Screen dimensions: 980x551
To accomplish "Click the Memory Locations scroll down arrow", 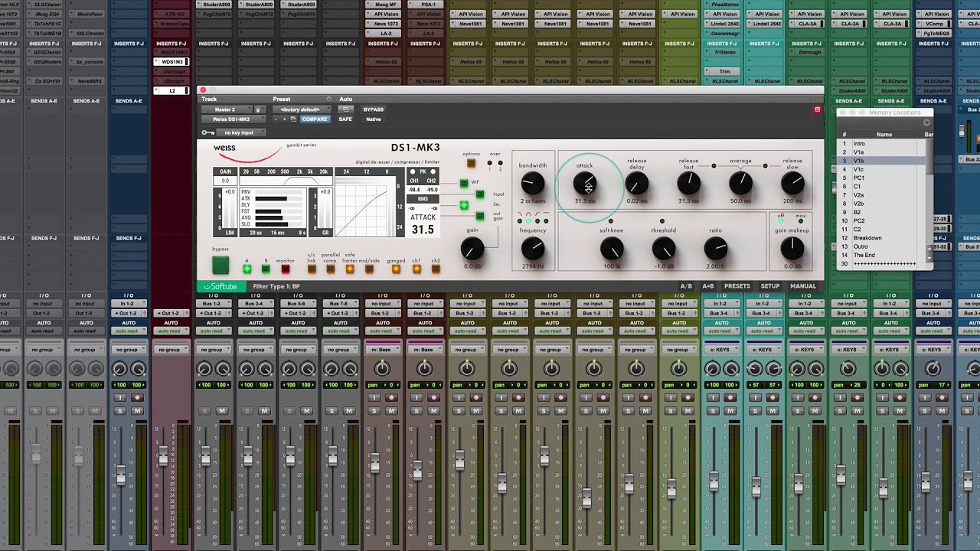I will [x=930, y=259].
